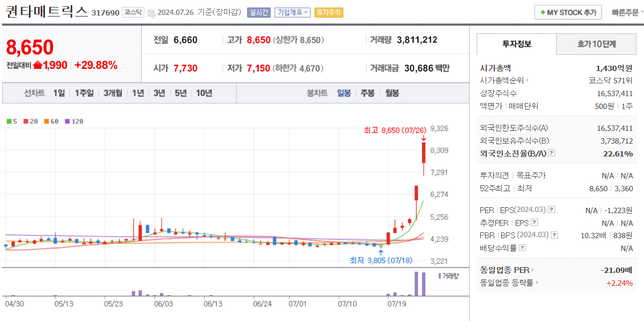Image resolution: width=644 pixels, height=321 pixels.
Task: Click the 동일업종 등락률 link
Action: coord(507,283)
